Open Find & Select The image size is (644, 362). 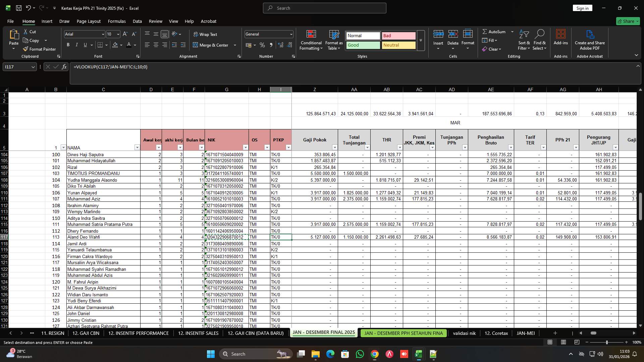[x=540, y=40]
